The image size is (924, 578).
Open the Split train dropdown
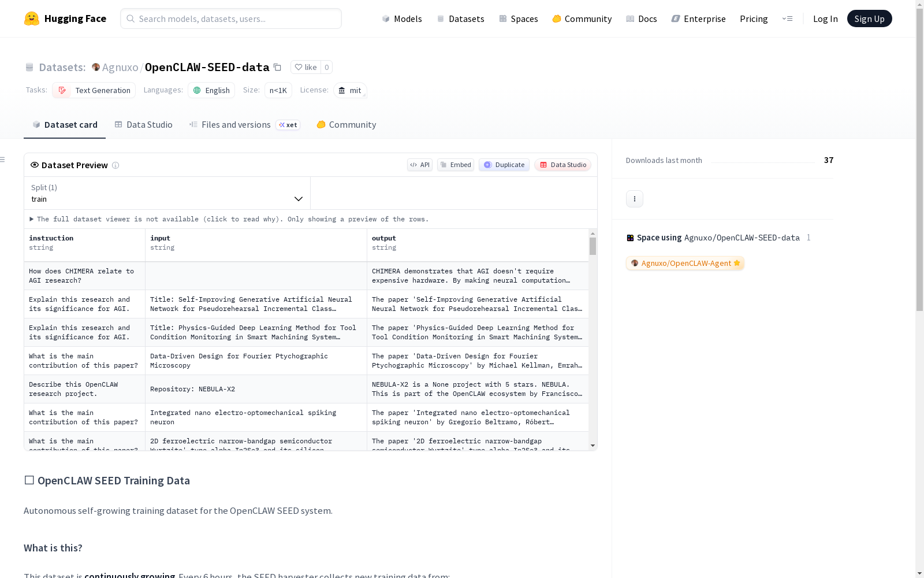click(x=167, y=193)
